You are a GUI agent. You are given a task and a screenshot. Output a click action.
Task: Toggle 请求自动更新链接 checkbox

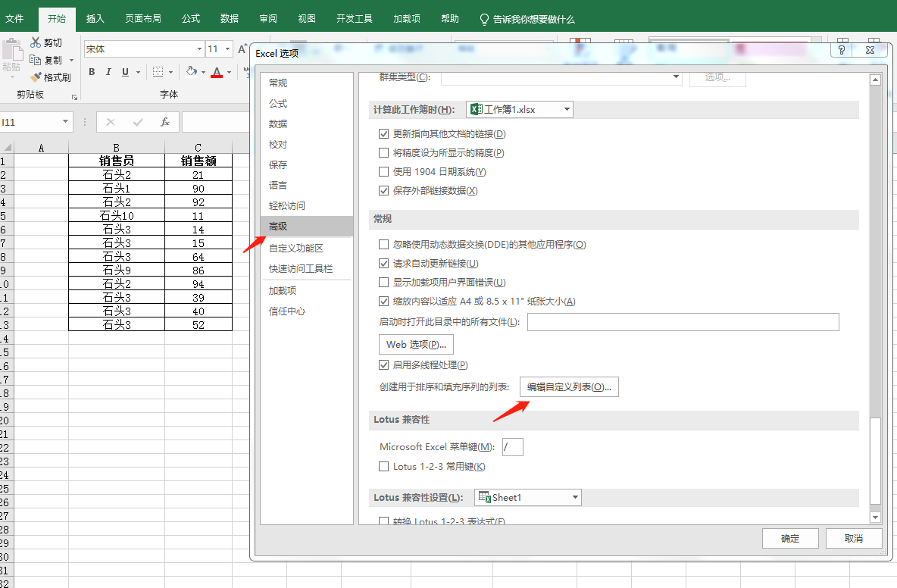[x=384, y=263]
